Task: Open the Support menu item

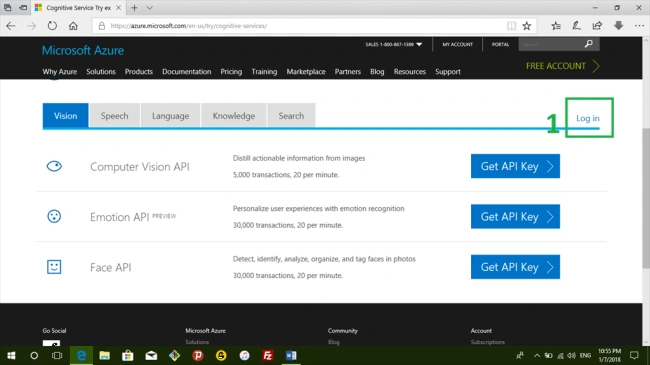Action: (x=448, y=72)
